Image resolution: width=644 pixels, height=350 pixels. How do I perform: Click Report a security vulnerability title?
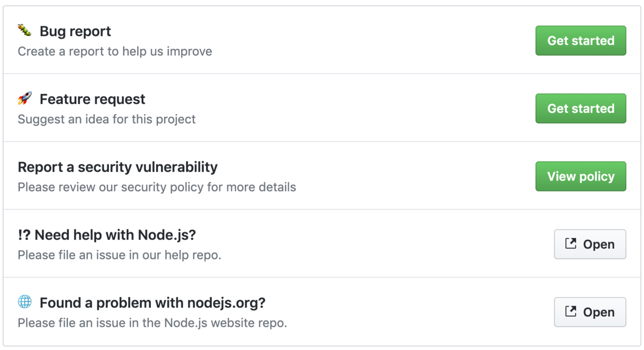(x=118, y=167)
